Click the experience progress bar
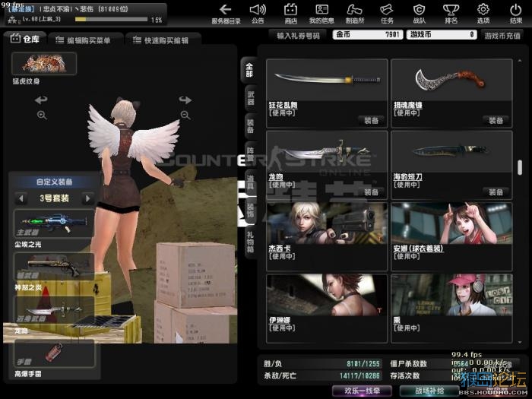The height and width of the screenshot is (399, 532). pos(111,19)
